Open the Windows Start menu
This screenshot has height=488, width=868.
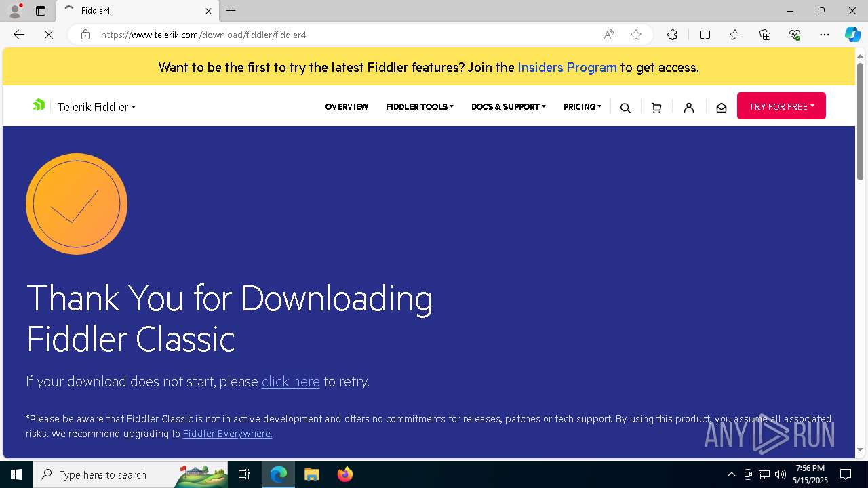pyautogui.click(x=16, y=474)
